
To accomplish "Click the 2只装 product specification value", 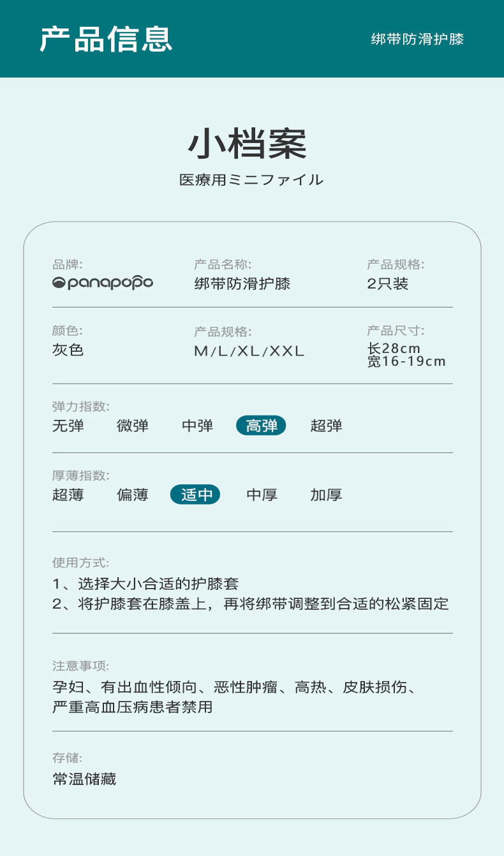I will (x=387, y=284).
